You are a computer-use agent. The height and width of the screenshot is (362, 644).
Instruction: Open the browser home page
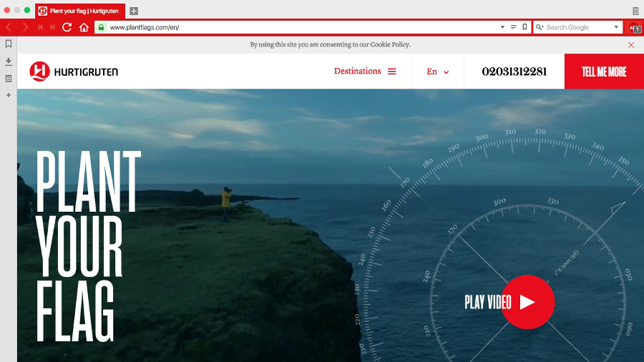pos(84,27)
